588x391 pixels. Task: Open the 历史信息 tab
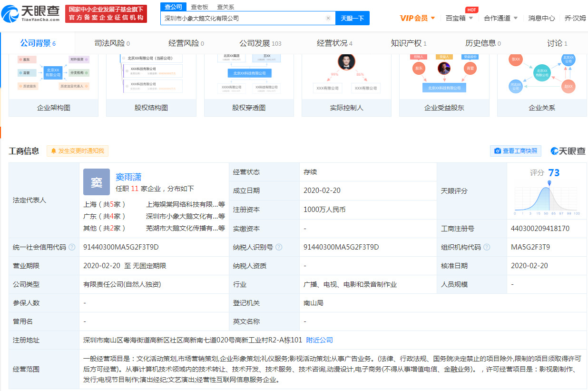[x=483, y=43]
